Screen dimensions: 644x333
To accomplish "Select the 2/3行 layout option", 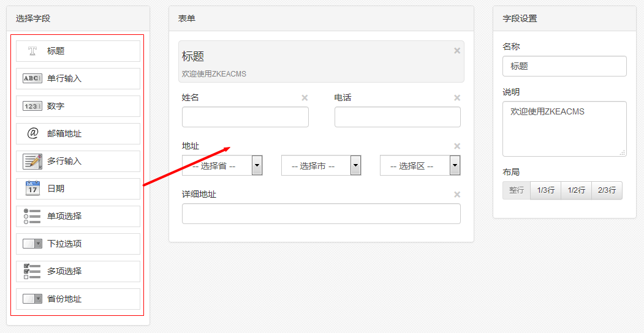I will pyautogui.click(x=607, y=190).
